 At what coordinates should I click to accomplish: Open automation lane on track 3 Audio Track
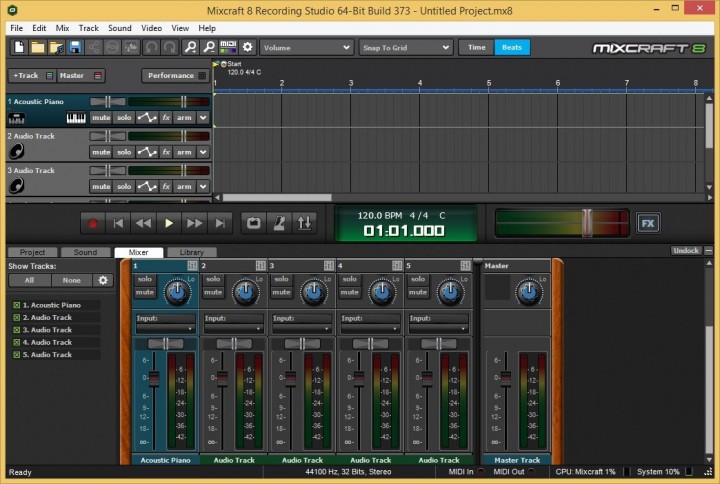click(x=147, y=186)
